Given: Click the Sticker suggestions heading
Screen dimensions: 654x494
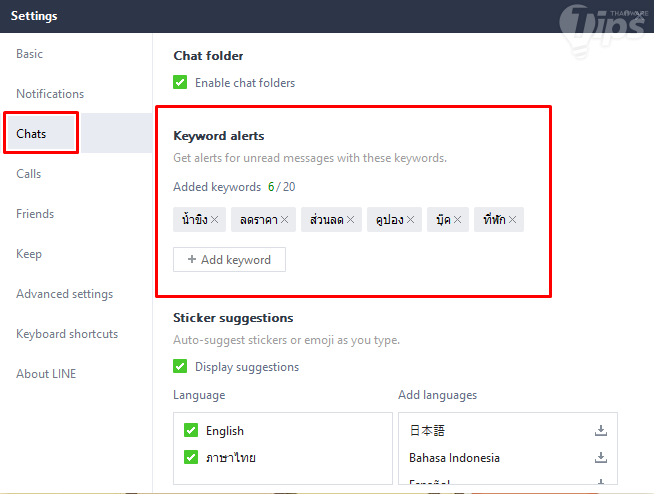Looking at the screenshot, I should [233, 318].
